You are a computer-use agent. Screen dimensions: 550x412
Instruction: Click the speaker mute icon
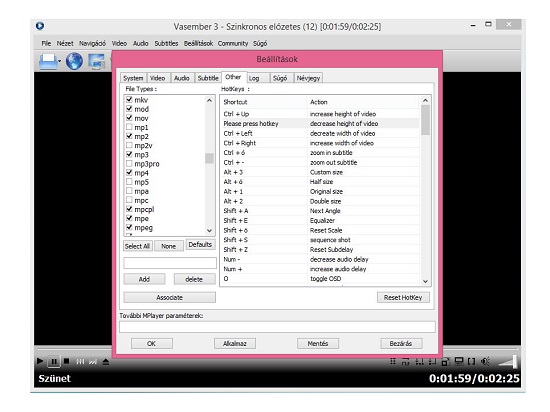[485, 361]
